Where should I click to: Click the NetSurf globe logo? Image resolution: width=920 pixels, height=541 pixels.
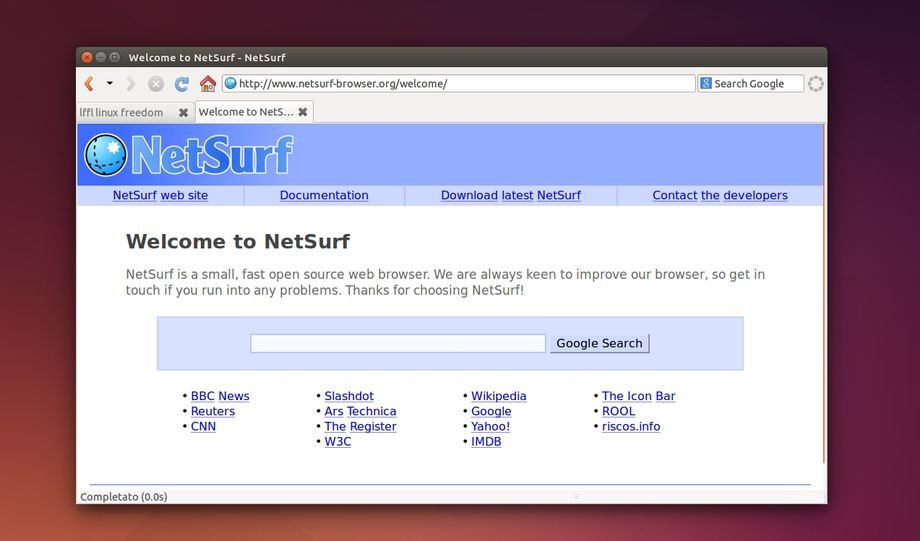104,155
